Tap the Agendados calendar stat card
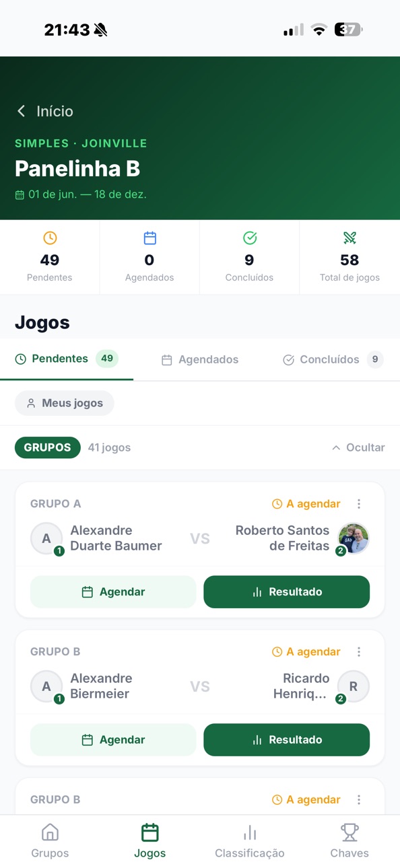This screenshot has height=868, width=400. pos(149,256)
